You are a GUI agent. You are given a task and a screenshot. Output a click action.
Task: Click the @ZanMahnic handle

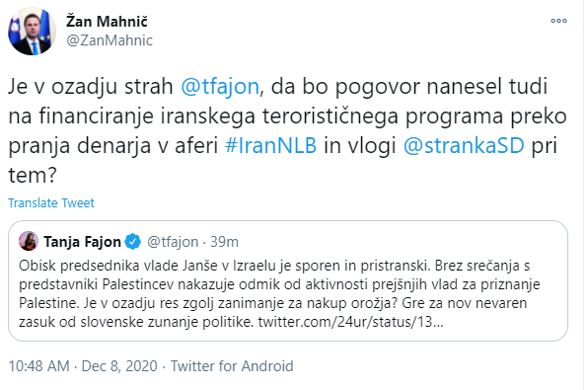click(110, 40)
